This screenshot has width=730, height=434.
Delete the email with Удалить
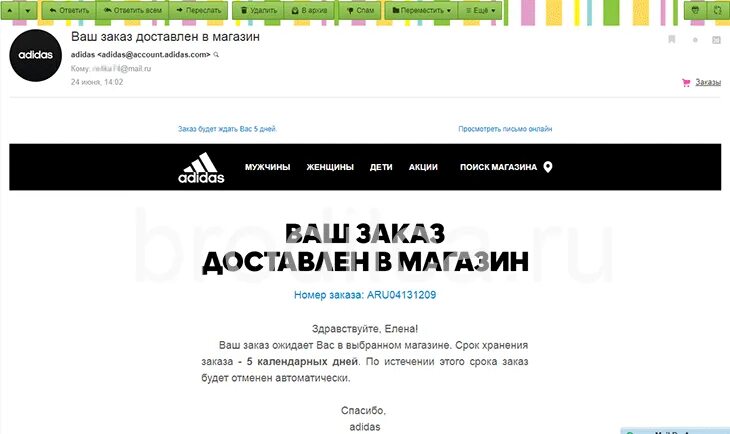(258, 10)
